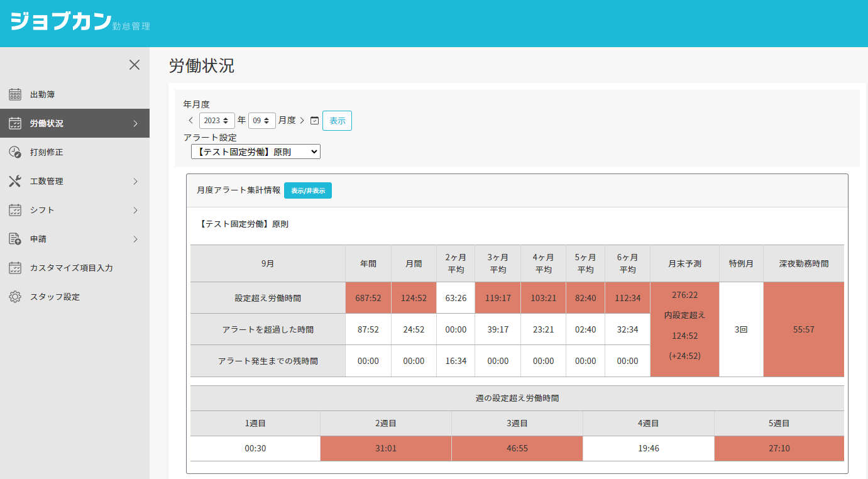Click the カスタマイズ項目入力 icon
The height and width of the screenshot is (479, 868).
pyautogui.click(x=15, y=268)
